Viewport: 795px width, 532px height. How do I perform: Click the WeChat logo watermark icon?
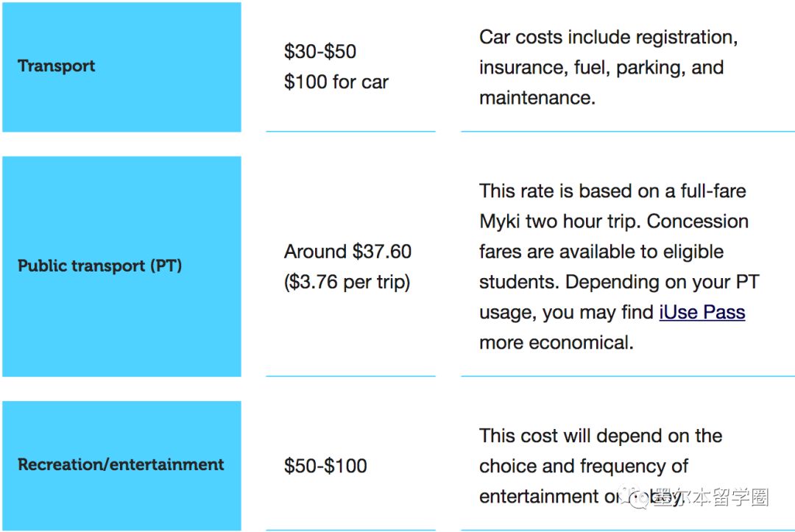[x=635, y=498]
